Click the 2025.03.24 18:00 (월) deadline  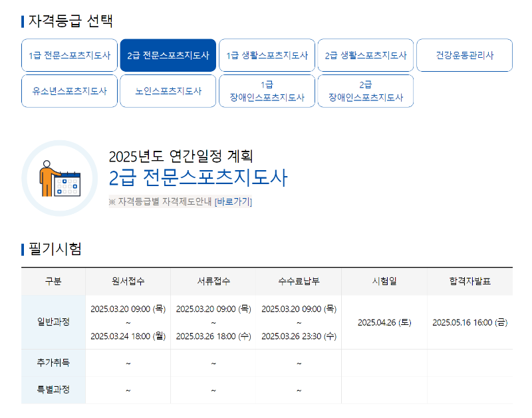pos(128,336)
